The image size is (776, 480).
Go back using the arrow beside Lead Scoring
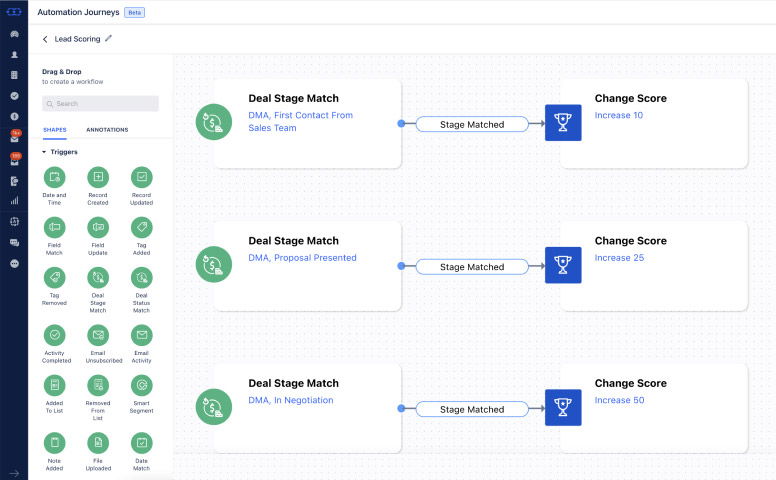pos(45,39)
